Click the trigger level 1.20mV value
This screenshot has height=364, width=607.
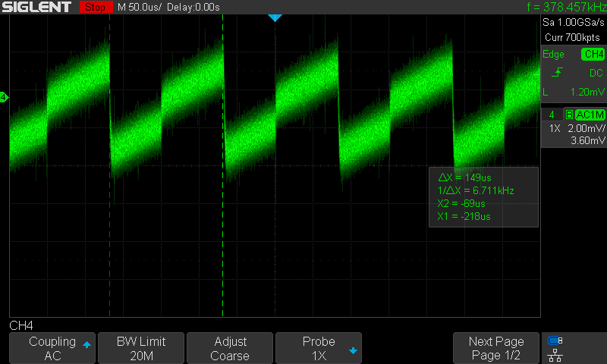pyautogui.click(x=587, y=92)
